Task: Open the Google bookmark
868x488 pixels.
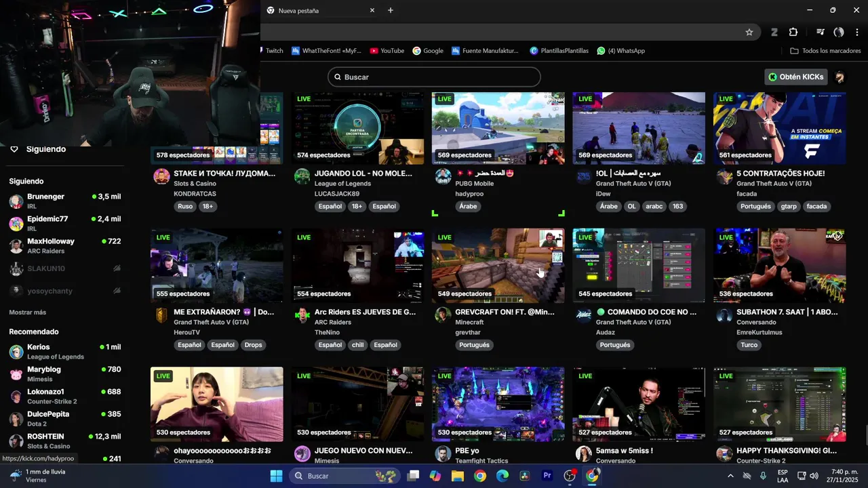Action: tap(428, 51)
